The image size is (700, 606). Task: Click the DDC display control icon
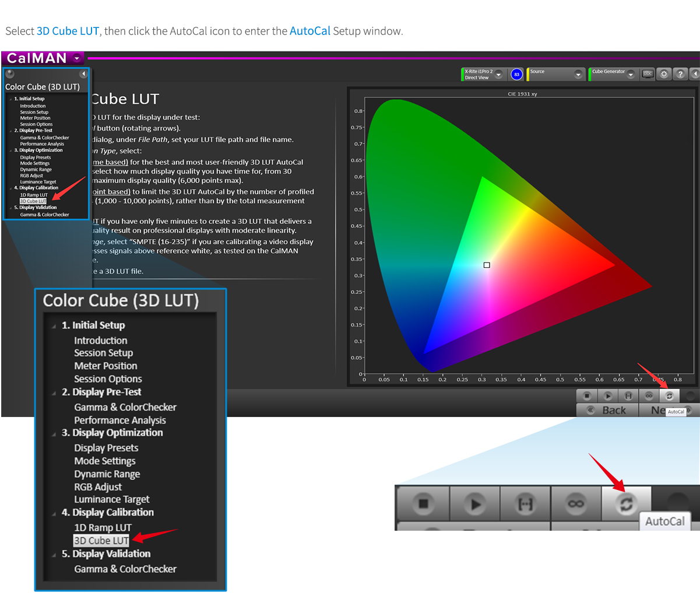coord(648,74)
